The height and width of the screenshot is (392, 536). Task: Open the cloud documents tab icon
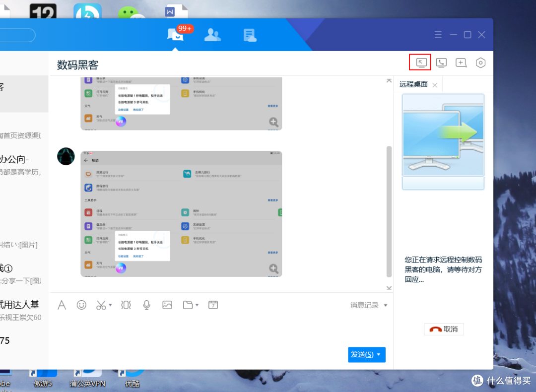tap(250, 35)
